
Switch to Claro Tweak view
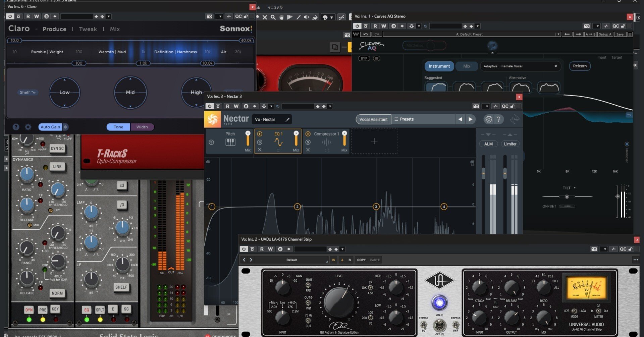(88, 29)
